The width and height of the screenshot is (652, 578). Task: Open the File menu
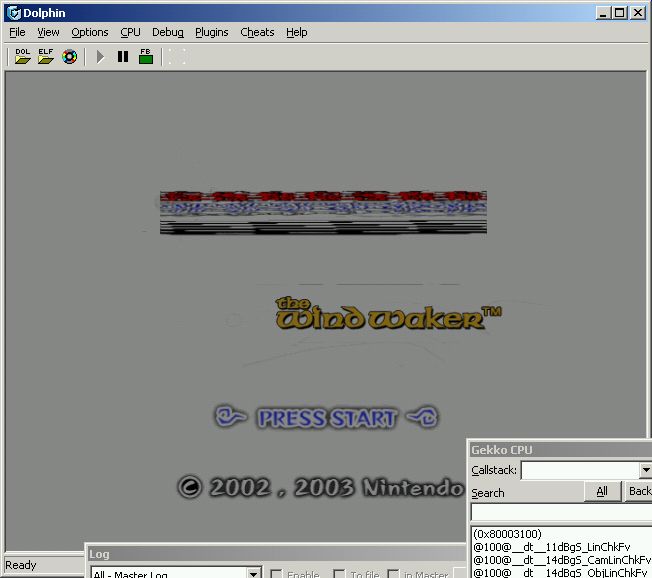[17, 32]
